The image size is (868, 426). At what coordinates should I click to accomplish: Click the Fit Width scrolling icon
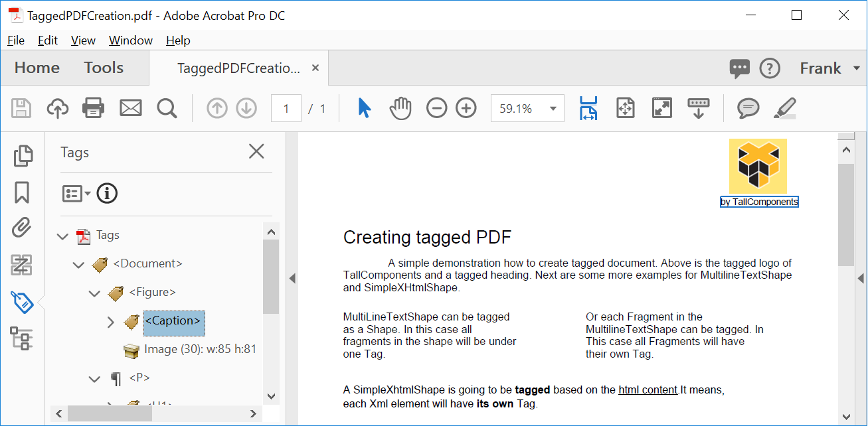[588, 108]
